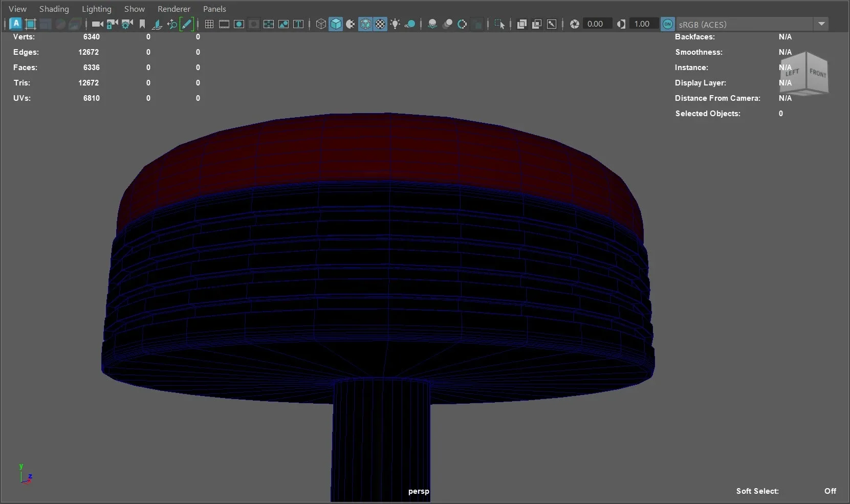The width and height of the screenshot is (850, 504).
Task: Click the gamma value field 1.00
Action: pos(644,24)
